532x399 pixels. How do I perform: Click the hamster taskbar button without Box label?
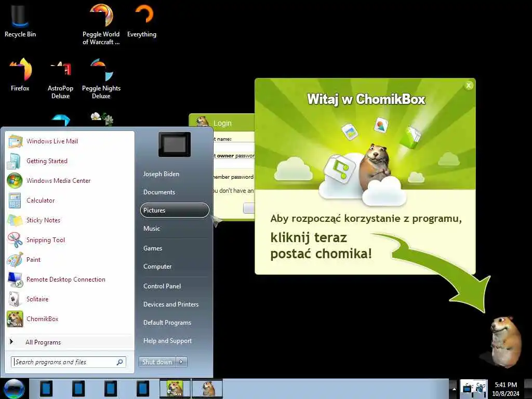coord(207,389)
